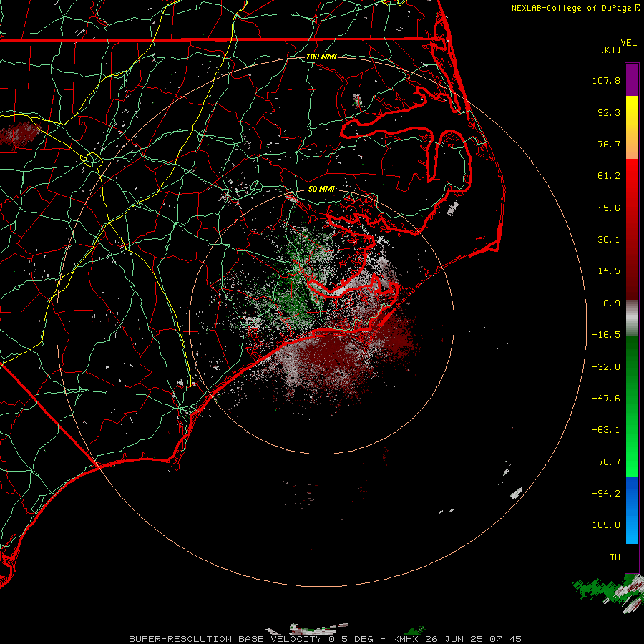Click the 14.5 scale label

(609, 271)
